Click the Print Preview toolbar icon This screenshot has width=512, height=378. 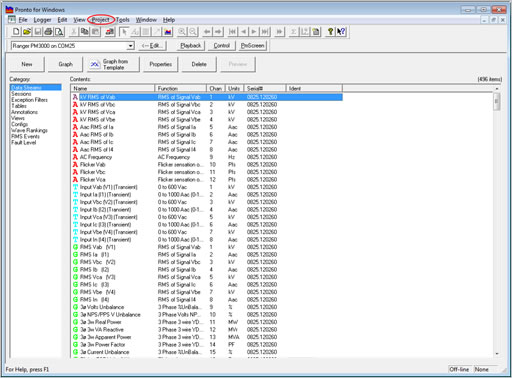tap(59, 32)
